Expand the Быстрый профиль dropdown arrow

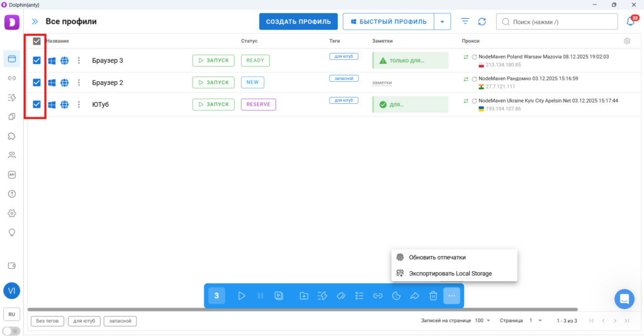coord(442,21)
